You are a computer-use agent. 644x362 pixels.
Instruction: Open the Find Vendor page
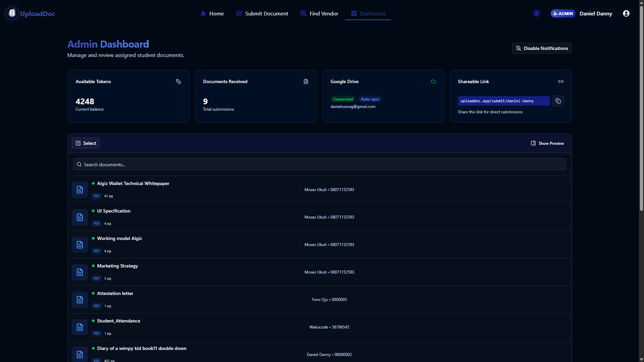click(319, 13)
